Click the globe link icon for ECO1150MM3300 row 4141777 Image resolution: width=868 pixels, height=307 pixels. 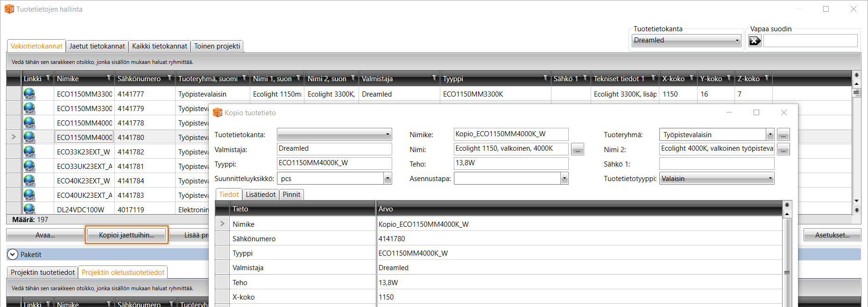pos(29,94)
